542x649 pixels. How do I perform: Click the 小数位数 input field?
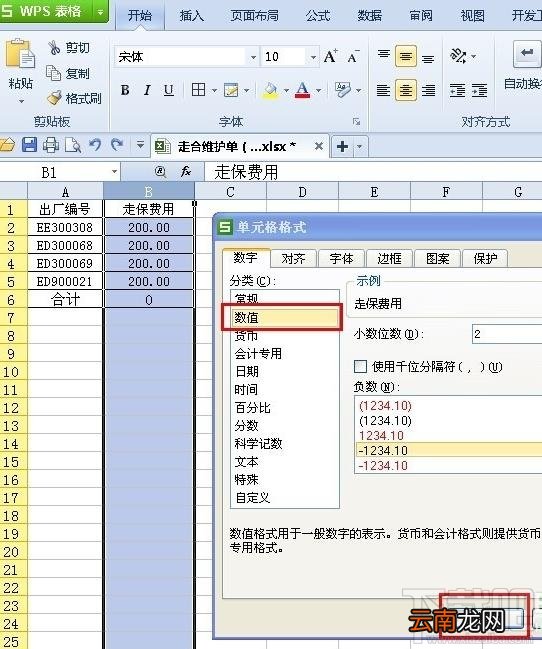click(x=507, y=334)
